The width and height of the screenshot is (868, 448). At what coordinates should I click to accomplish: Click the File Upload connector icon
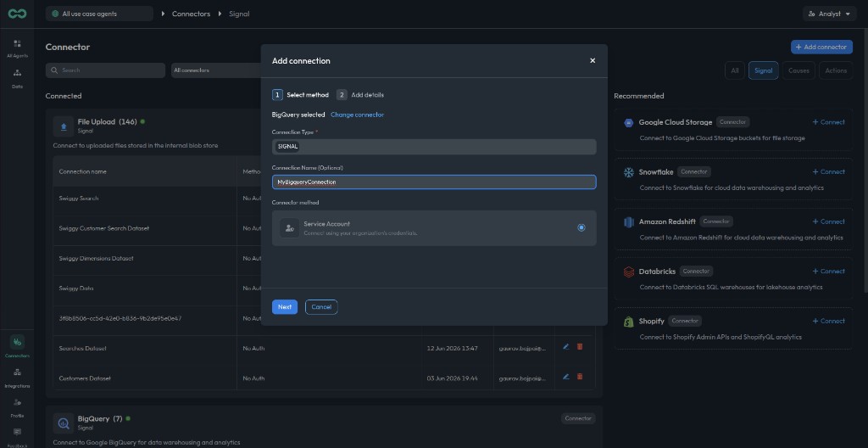pos(64,126)
